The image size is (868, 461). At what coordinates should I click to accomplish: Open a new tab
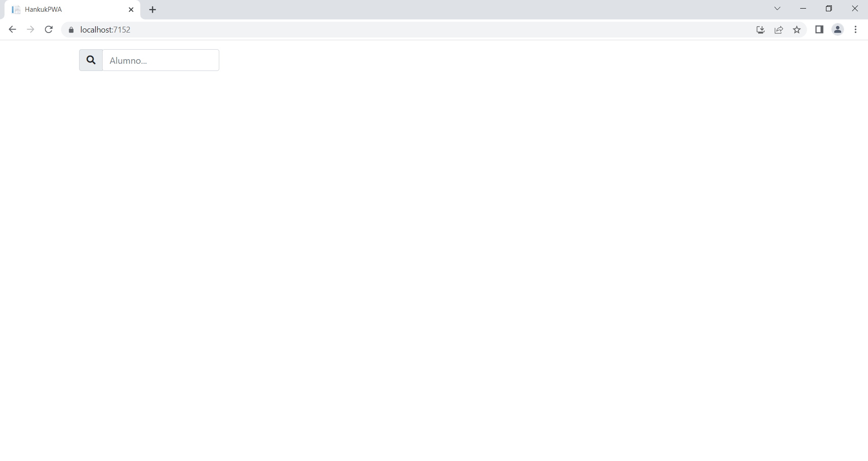coord(153,9)
